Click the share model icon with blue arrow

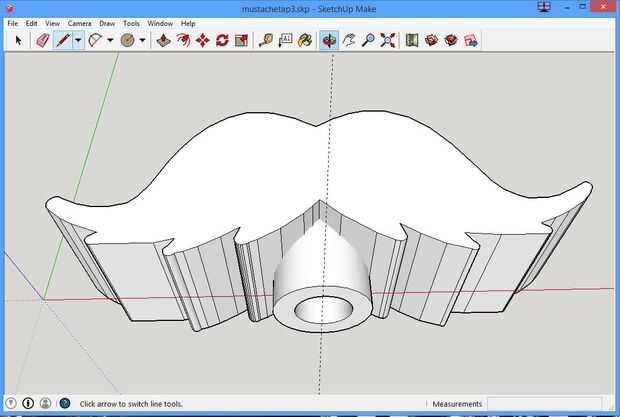(471, 40)
